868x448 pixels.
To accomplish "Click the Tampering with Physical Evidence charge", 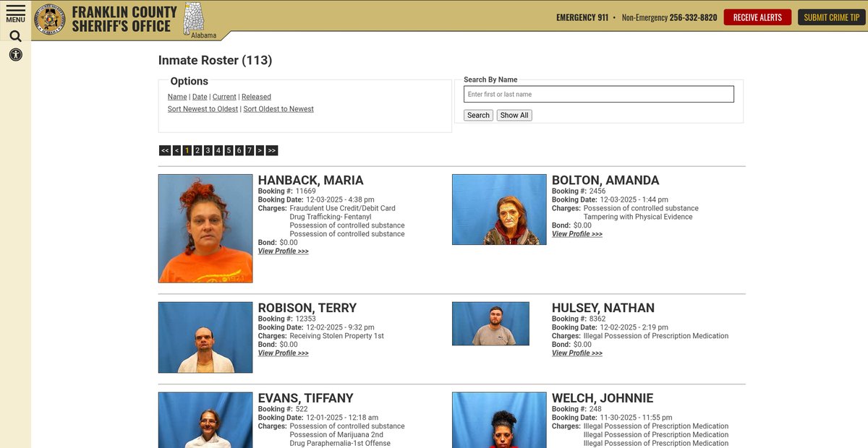I will click(x=638, y=217).
